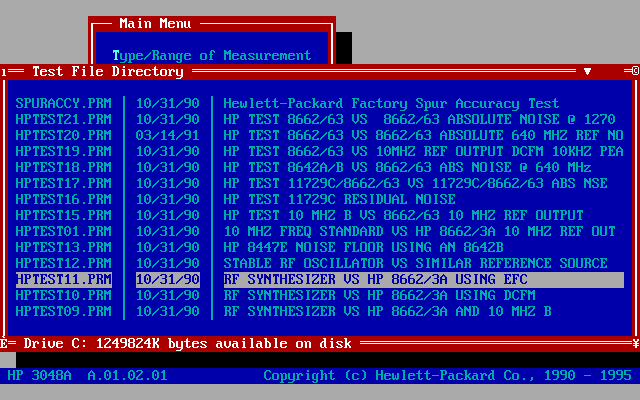Viewport: 640px width, 400px height.
Task: Click the highlighted date for HPTEST11.PRM
Action: click(x=168, y=280)
